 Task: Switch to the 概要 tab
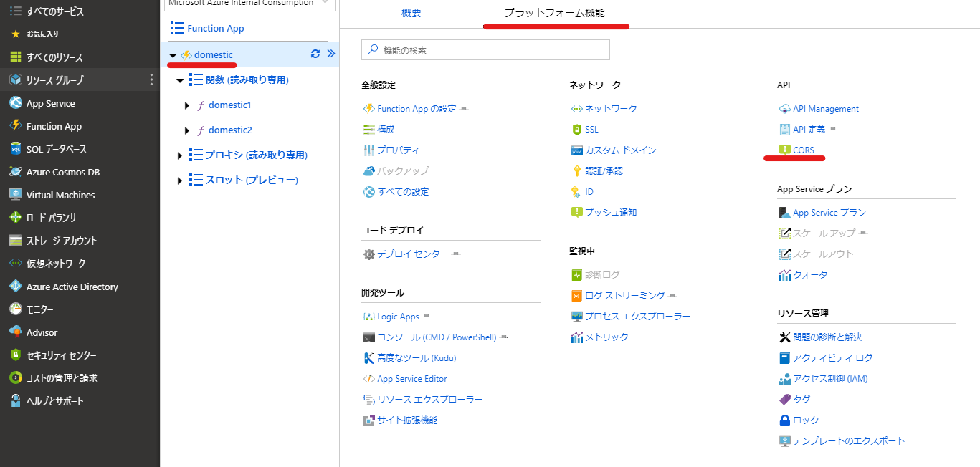coord(411,13)
